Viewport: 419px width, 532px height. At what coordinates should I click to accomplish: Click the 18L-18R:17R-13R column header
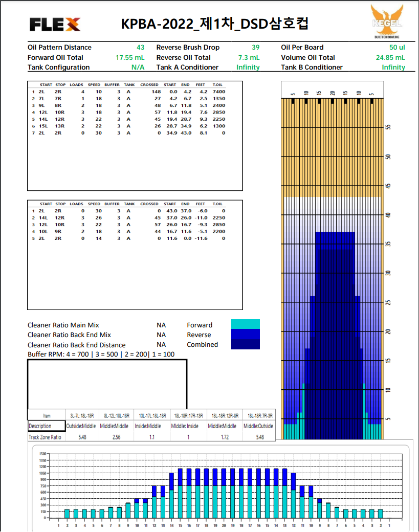(x=188, y=415)
